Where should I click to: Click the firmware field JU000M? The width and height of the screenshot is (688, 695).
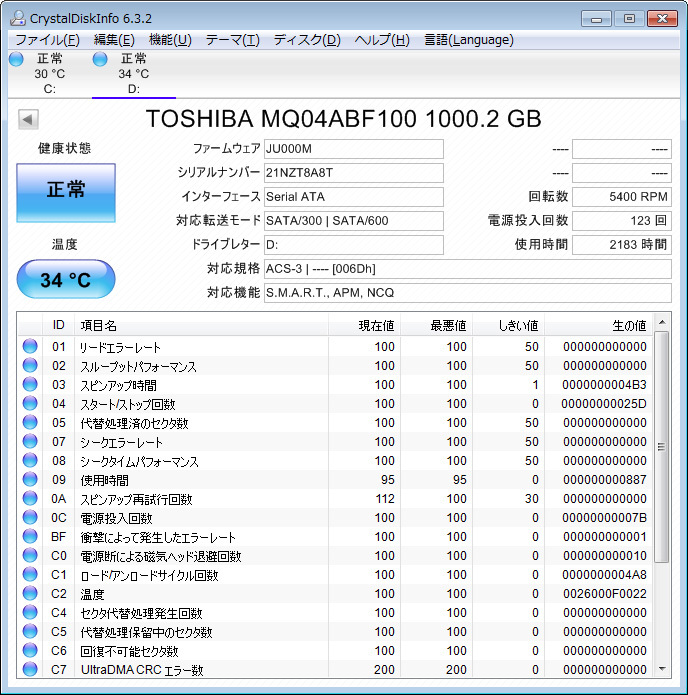[354, 149]
